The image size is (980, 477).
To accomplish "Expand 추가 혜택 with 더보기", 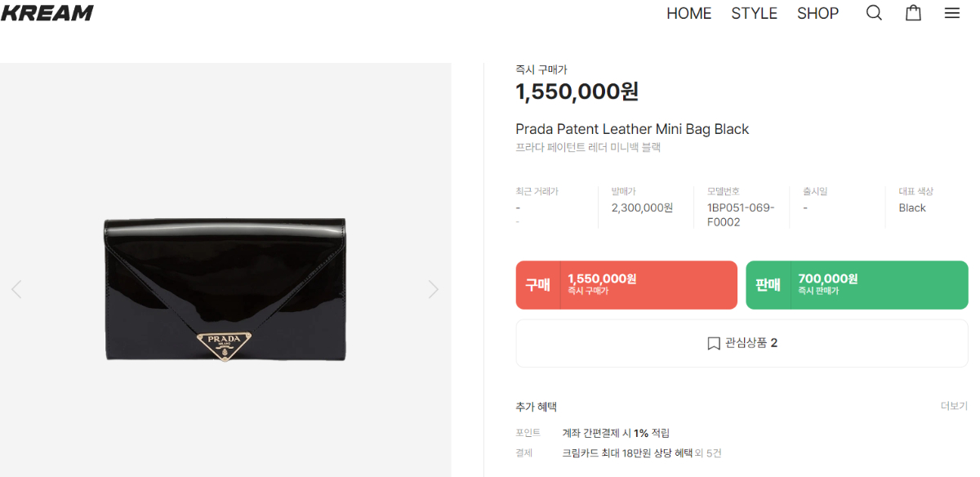I will coord(953,406).
